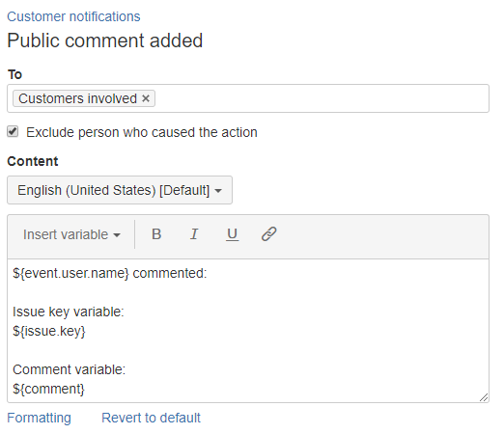Viewport: 504px width, 434px height.
Task: Click the Exclude person who caused the action label
Action: click(x=142, y=132)
